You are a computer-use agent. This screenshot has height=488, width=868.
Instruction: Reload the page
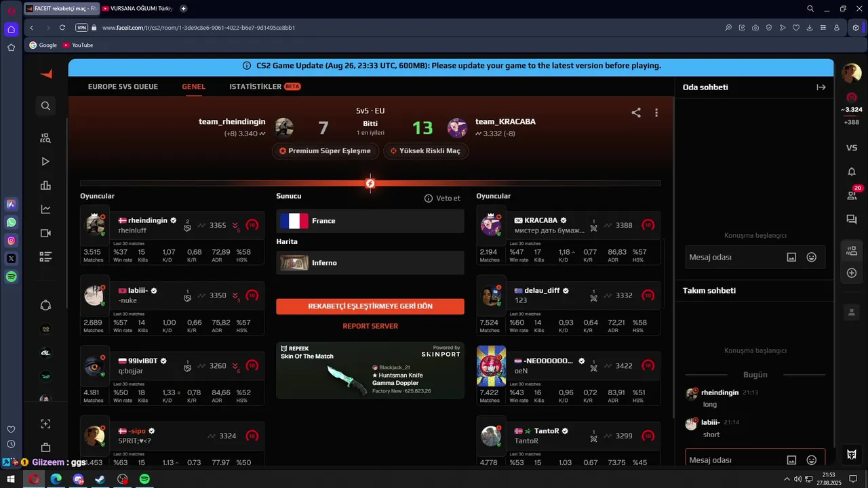[62, 28]
